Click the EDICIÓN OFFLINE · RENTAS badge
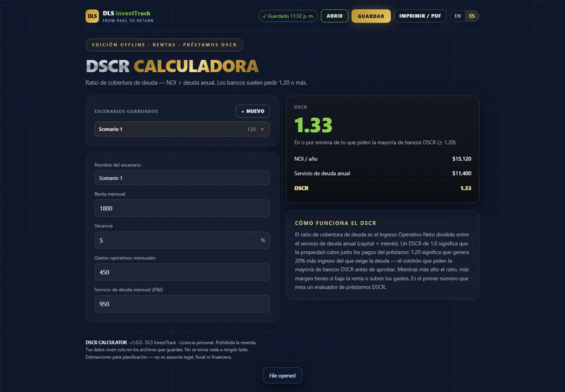Image resolution: width=565 pixels, height=392 pixels. click(x=164, y=45)
